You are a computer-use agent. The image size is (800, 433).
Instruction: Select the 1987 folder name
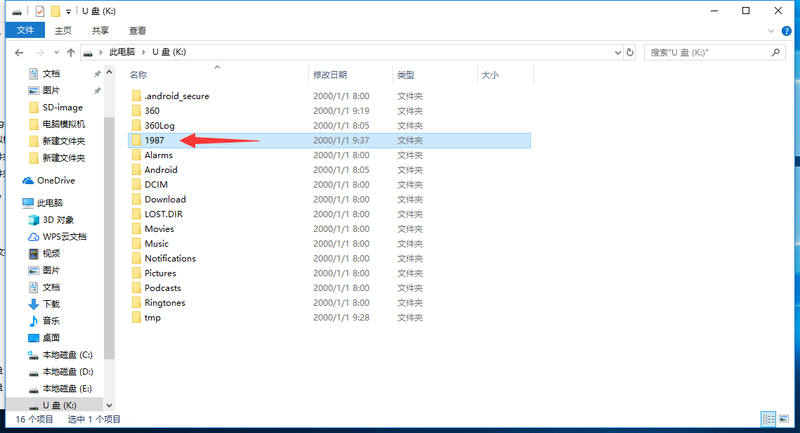(154, 140)
